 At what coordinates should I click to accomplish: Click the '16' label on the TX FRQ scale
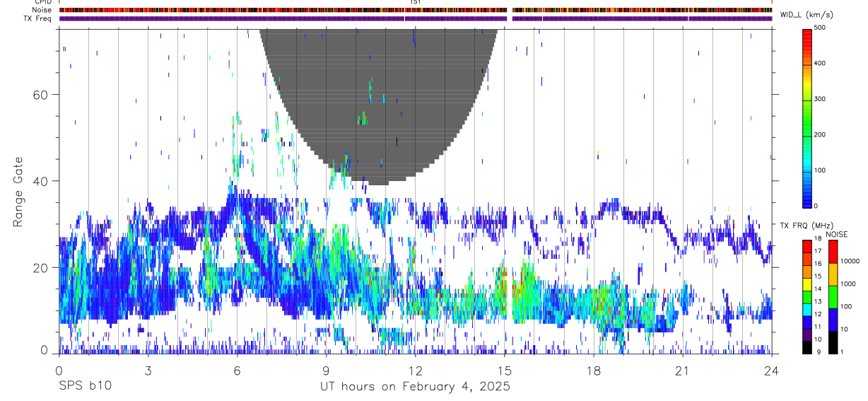click(x=818, y=264)
